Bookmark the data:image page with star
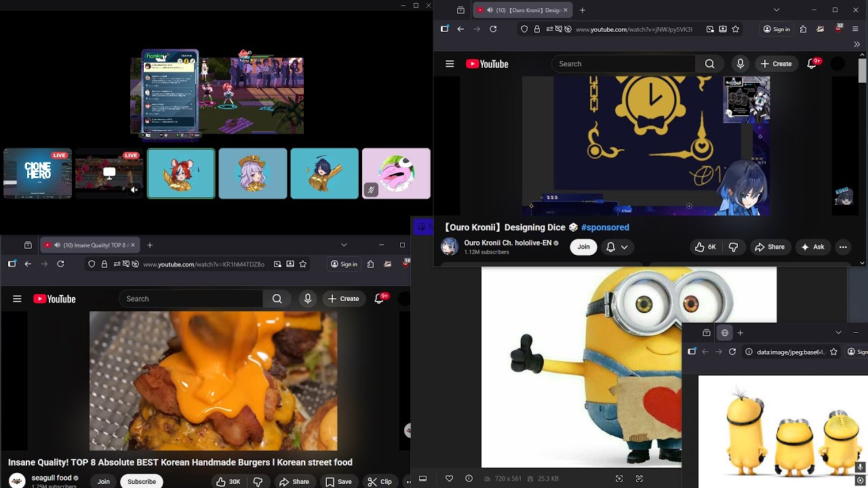 pyautogui.click(x=833, y=352)
